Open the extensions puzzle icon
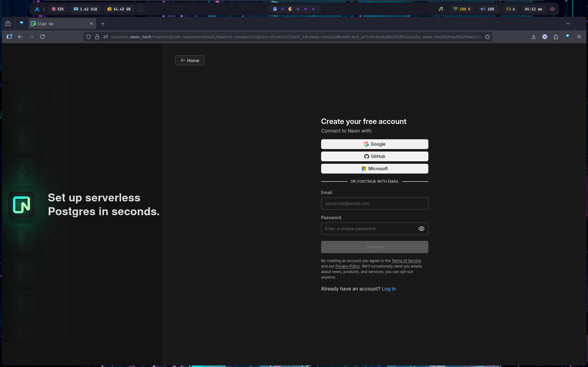The image size is (588, 367). [x=556, y=37]
